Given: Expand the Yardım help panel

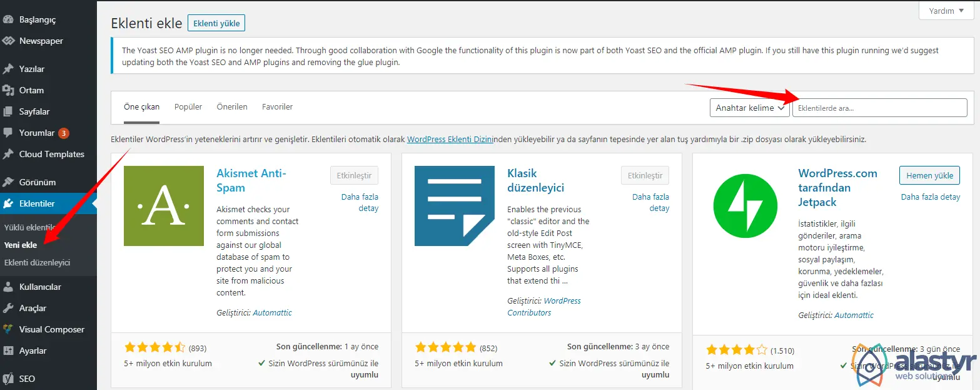Looking at the screenshot, I should point(945,10).
